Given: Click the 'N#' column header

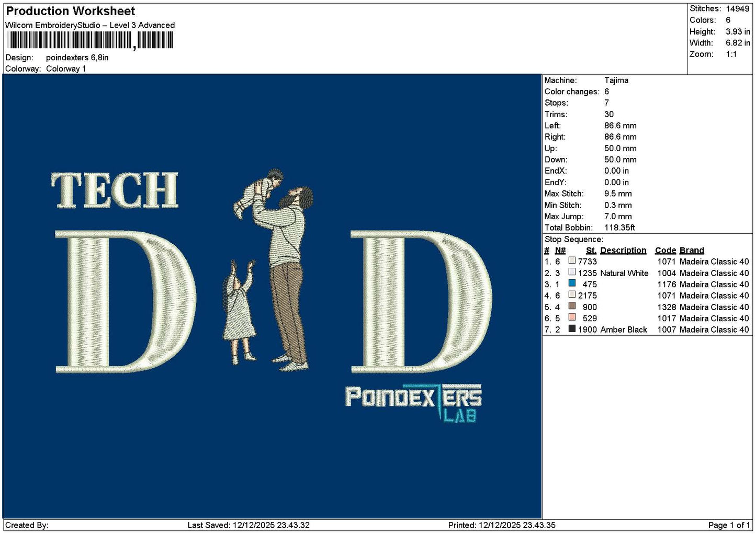Looking at the screenshot, I should pyautogui.click(x=560, y=251).
